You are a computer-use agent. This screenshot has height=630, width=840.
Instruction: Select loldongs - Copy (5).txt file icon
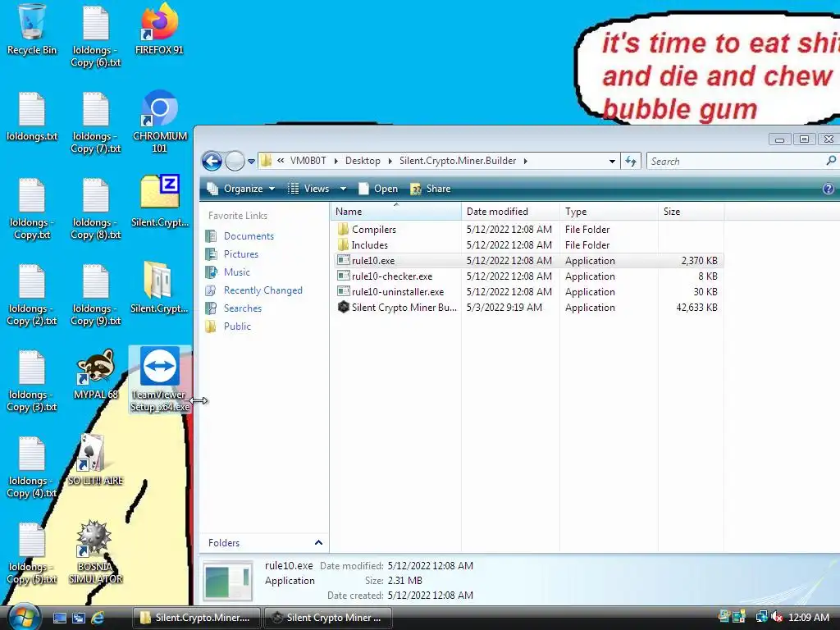tap(32, 554)
